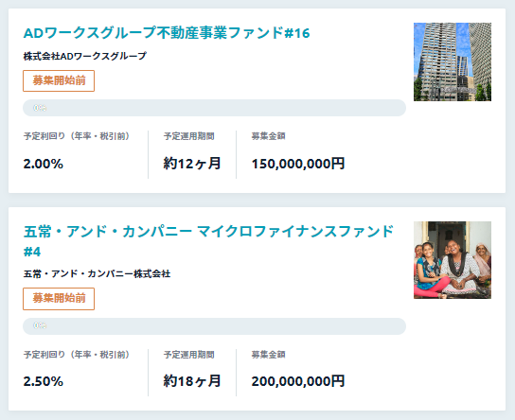Click 募集開始前 badge on 五常 fund
Screen dimensions: 515x420
tap(59, 299)
